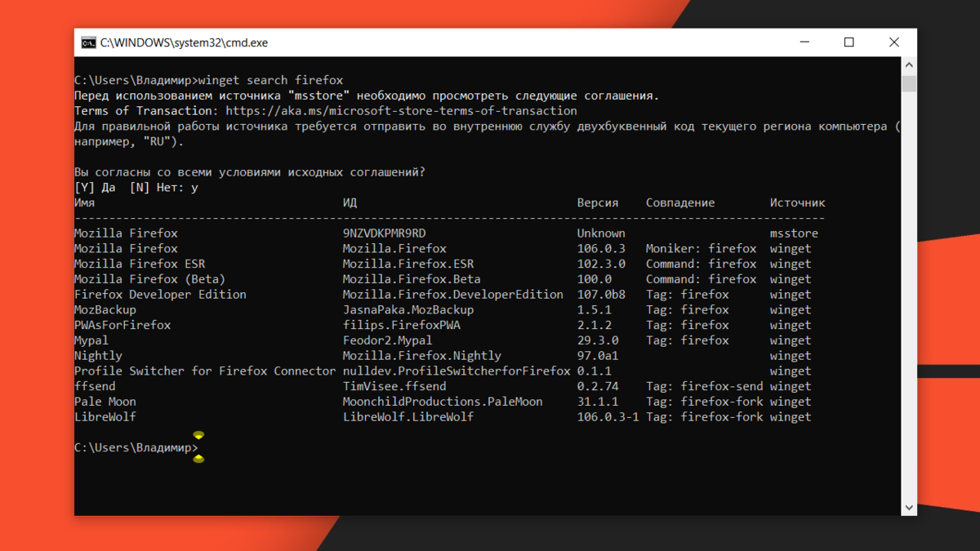Click the ID Mozilla.Firefox.ESR

[x=408, y=264]
